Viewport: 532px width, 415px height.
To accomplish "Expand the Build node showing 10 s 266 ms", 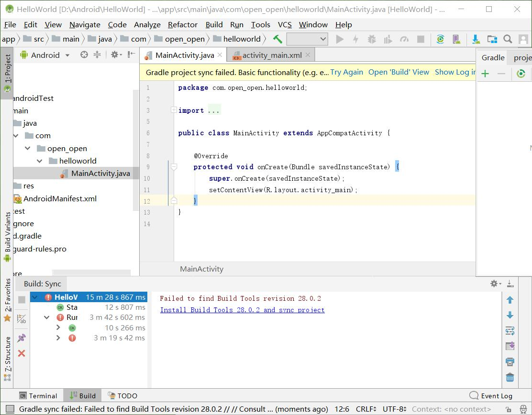I will [x=58, y=328].
